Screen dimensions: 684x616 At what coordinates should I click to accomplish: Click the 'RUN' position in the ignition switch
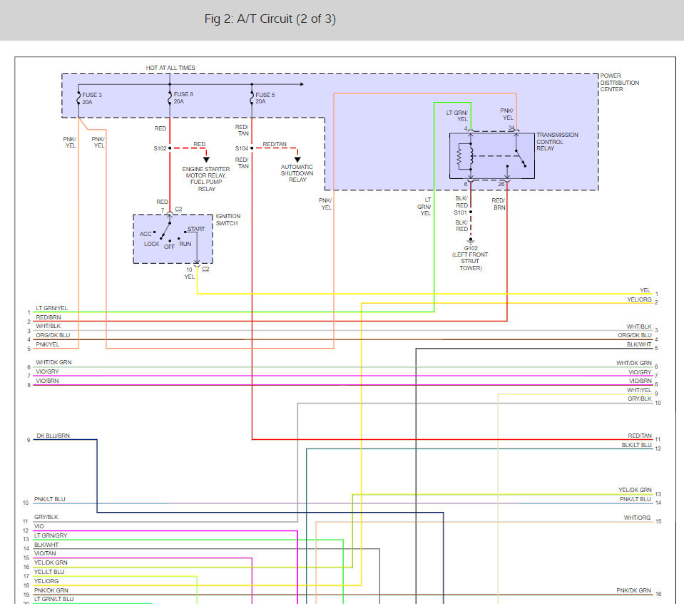pyautogui.click(x=185, y=244)
